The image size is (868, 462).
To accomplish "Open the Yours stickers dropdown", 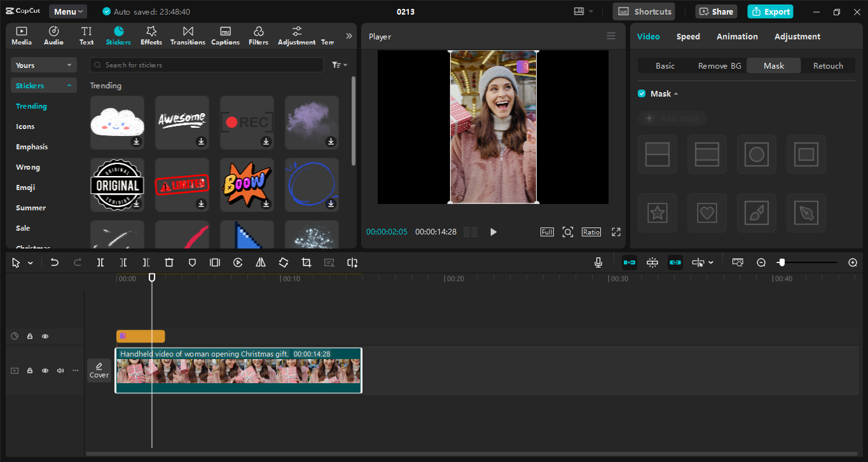I will pyautogui.click(x=43, y=64).
